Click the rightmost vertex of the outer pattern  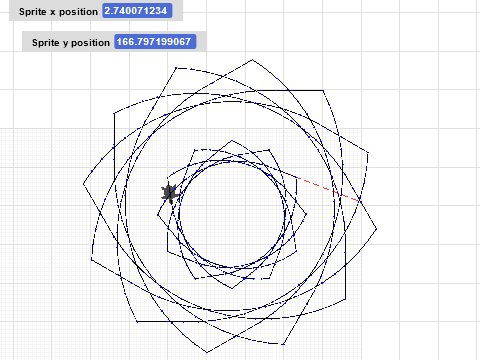pyautogui.click(x=377, y=229)
